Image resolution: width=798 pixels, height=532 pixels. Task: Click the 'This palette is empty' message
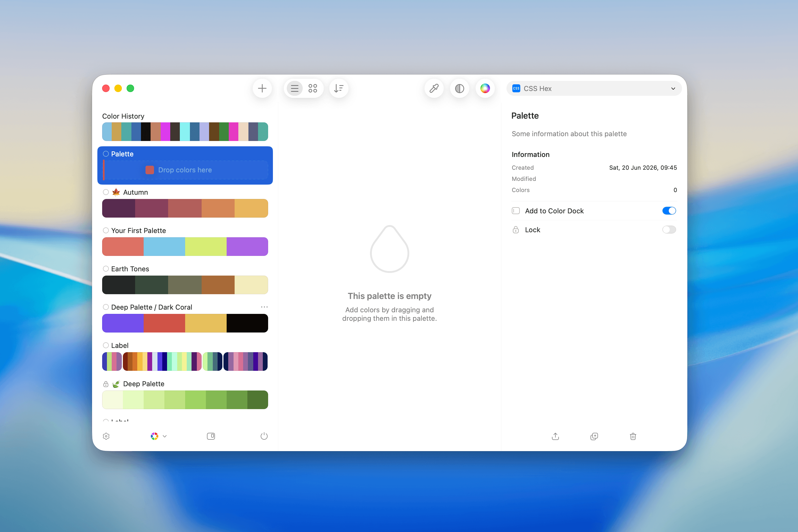point(389,296)
